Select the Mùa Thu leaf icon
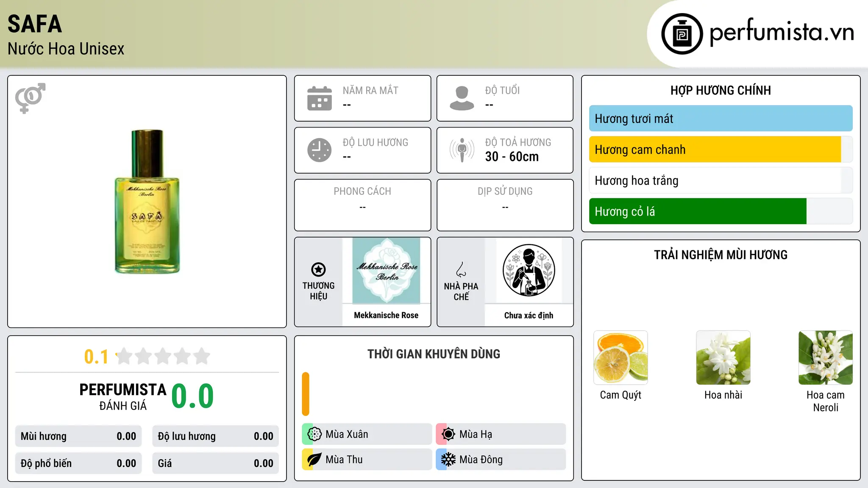868x488 pixels. 314,460
